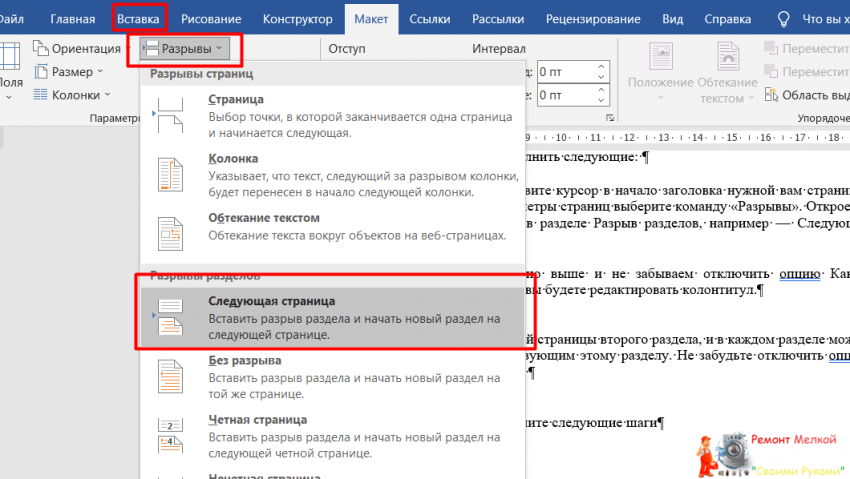The image size is (850, 479).
Task: Go to the Рецензирование tab
Action: tap(579, 19)
